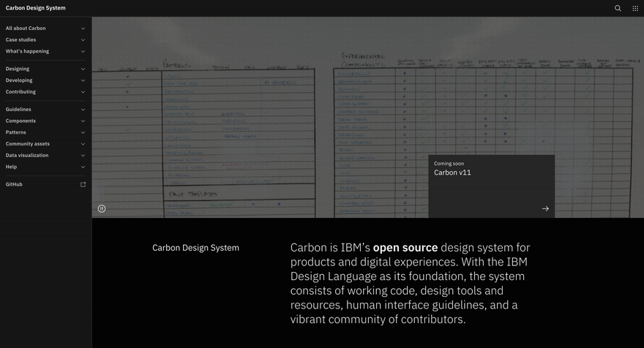Viewport: 644px width, 348px height.
Task: Expand the Help chevron arrow
Action: (83, 167)
